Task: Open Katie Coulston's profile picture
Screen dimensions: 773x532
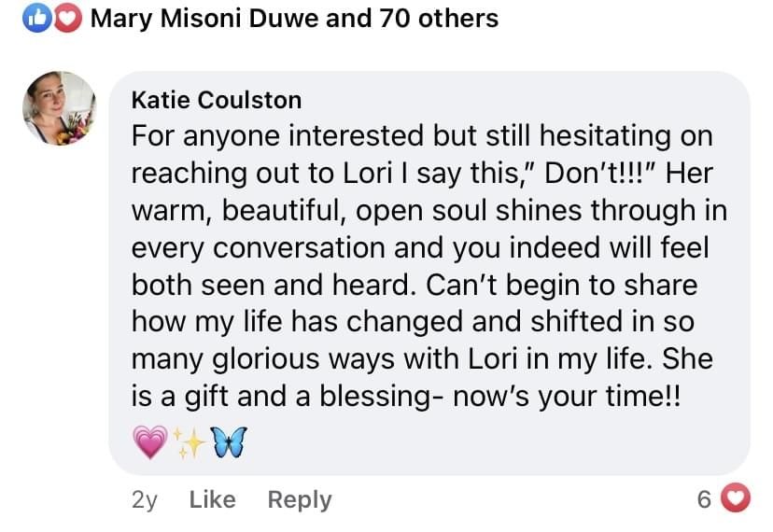Action: pyautogui.click(x=59, y=108)
